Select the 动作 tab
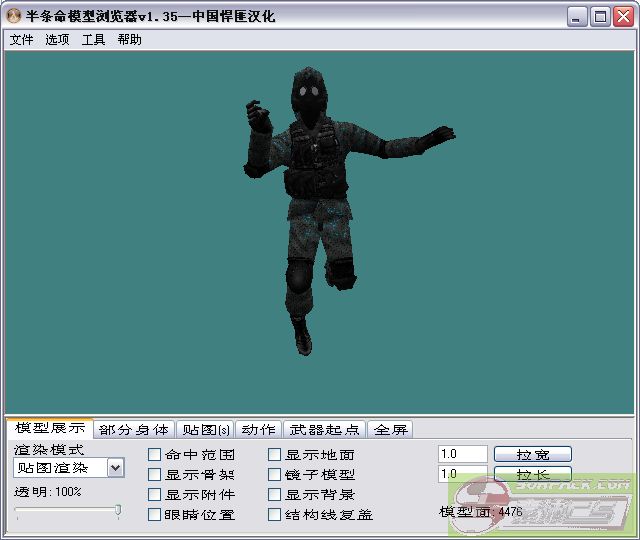 point(258,430)
